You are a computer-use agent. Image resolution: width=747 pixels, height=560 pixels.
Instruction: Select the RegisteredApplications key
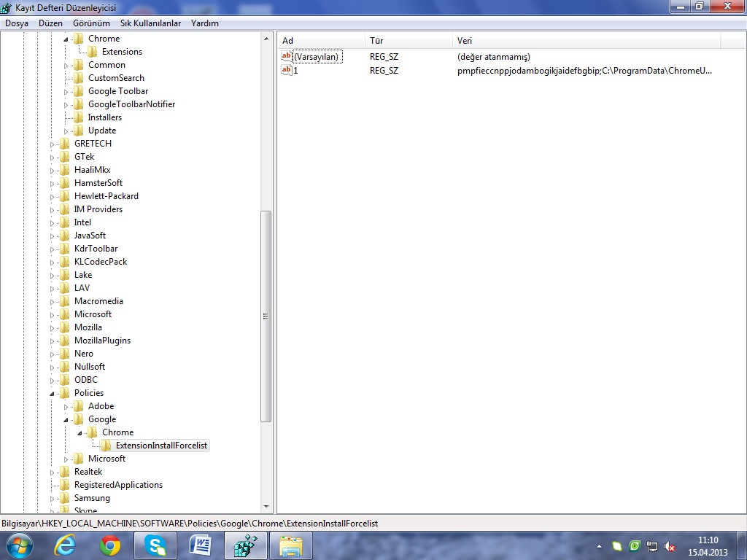point(119,485)
